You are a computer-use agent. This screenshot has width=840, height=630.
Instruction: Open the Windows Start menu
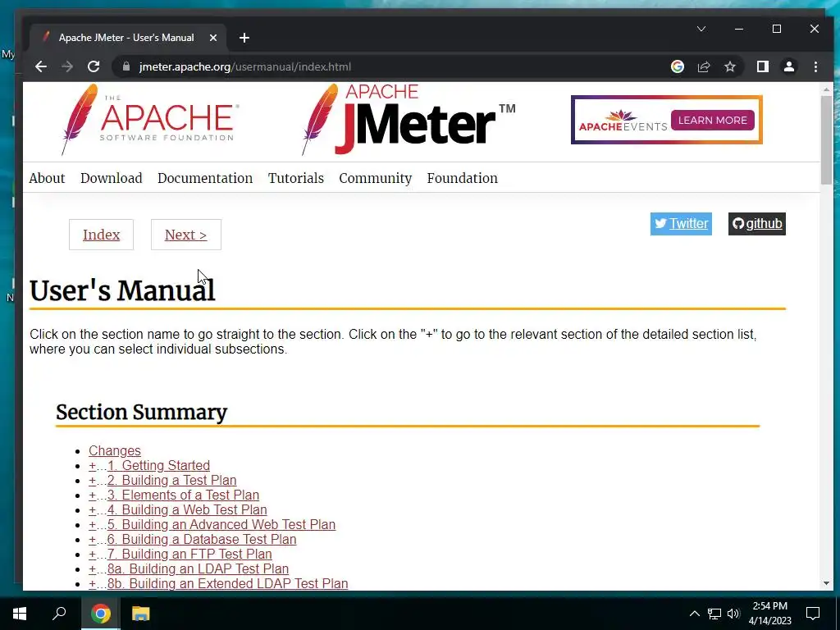point(20,614)
